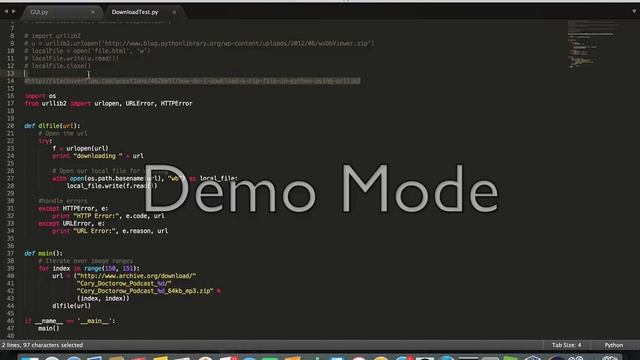
Task: Click the "from urllib2 import urlopen" line
Action: (x=108, y=104)
